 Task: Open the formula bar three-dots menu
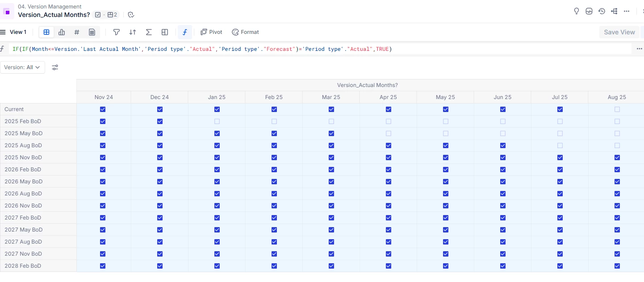tap(639, 49)
